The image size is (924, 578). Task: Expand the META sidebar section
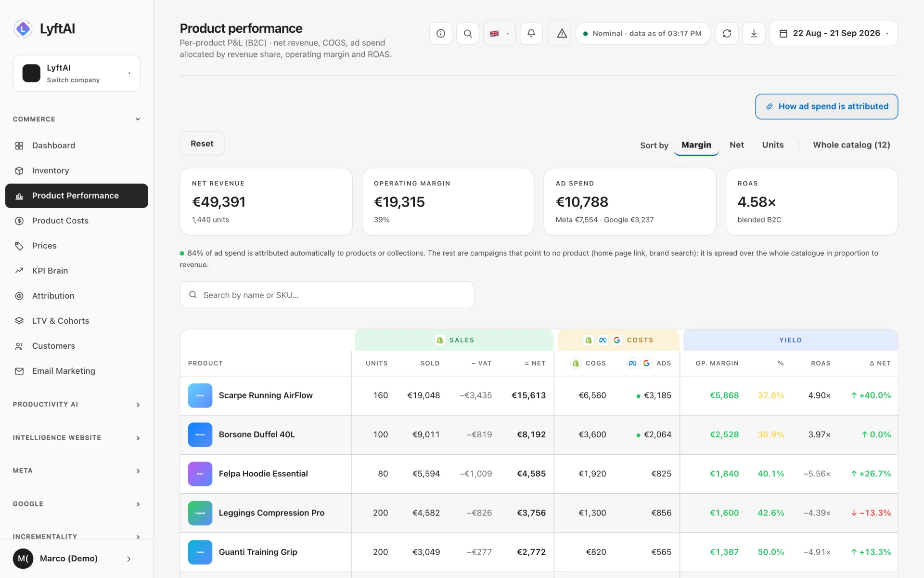click(x=77, y=471)
